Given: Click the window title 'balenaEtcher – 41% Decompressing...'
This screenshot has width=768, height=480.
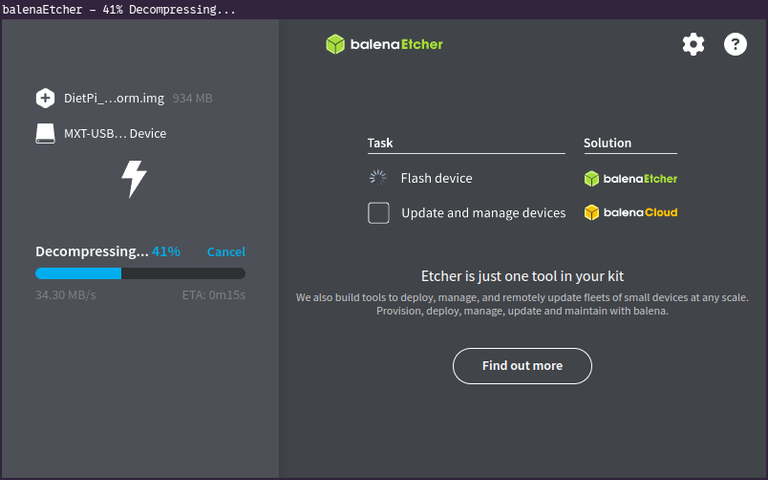Looking at the screenshot, I should [x=119, y=9].
